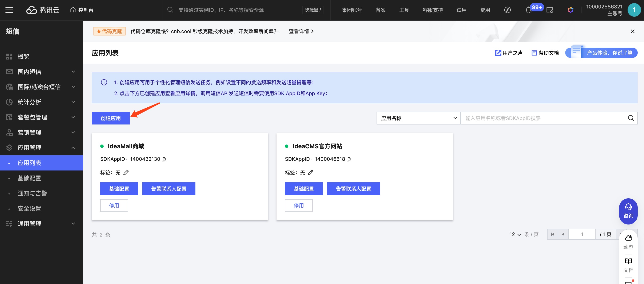Click the 创建应用 button

click(x=111, y=118)
